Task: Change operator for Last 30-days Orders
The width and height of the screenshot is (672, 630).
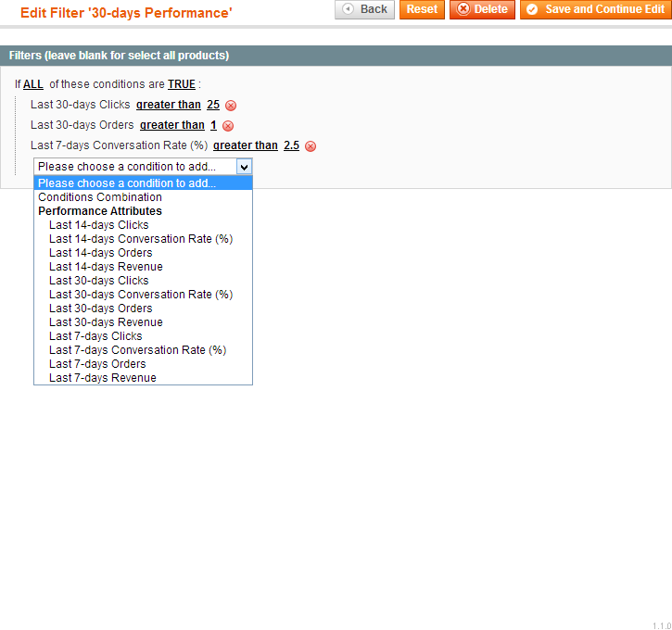Action: pos(172,125)
